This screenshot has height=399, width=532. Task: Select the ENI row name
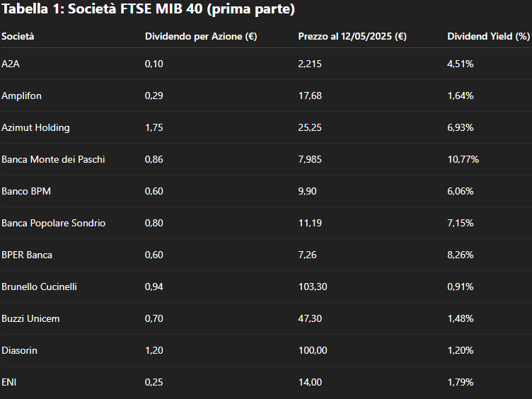[x=8, y=382]
